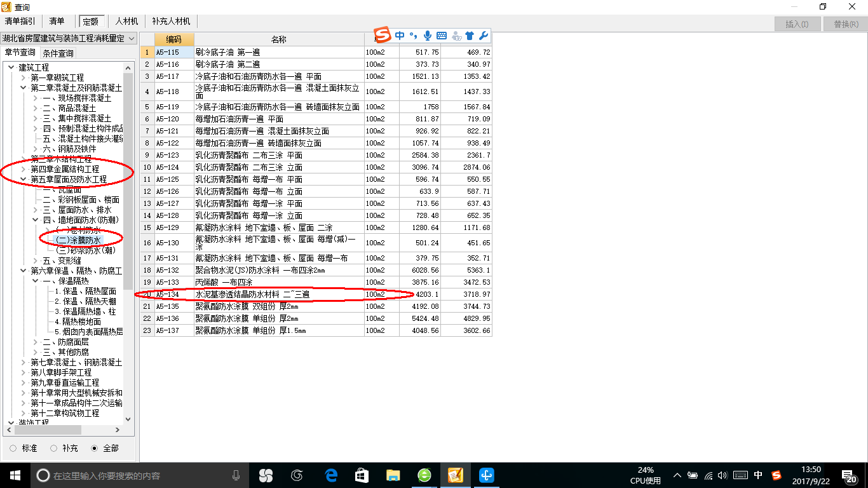Expand 第一章砌筑工程 node
Viewport: 868px width, 488px height.
24,78
